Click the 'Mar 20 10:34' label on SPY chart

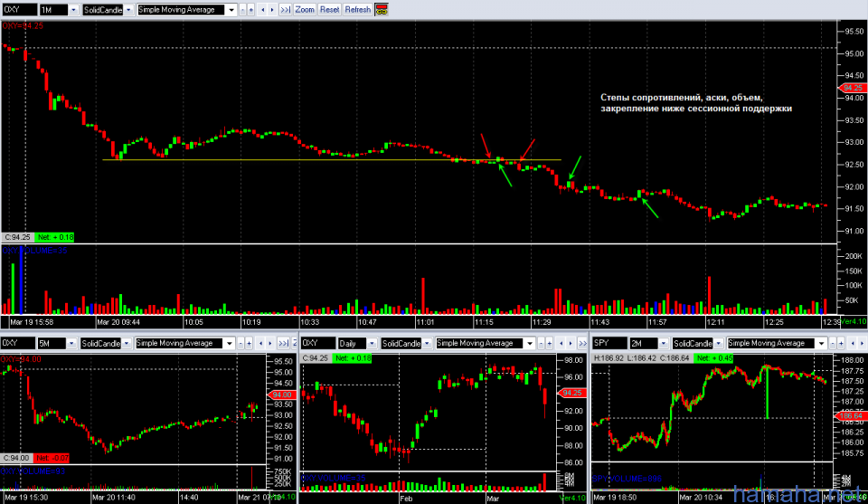tap(703, 498)
